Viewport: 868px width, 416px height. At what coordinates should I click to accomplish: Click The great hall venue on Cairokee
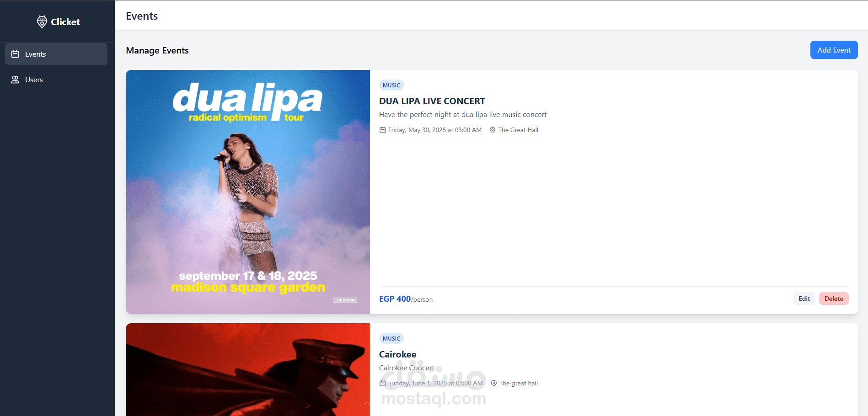click(x=519, y=383)
